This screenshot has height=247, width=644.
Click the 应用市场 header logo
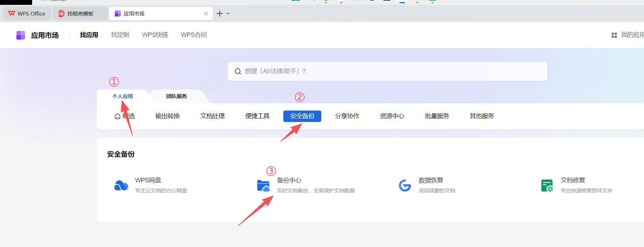[x=21, y=35]
